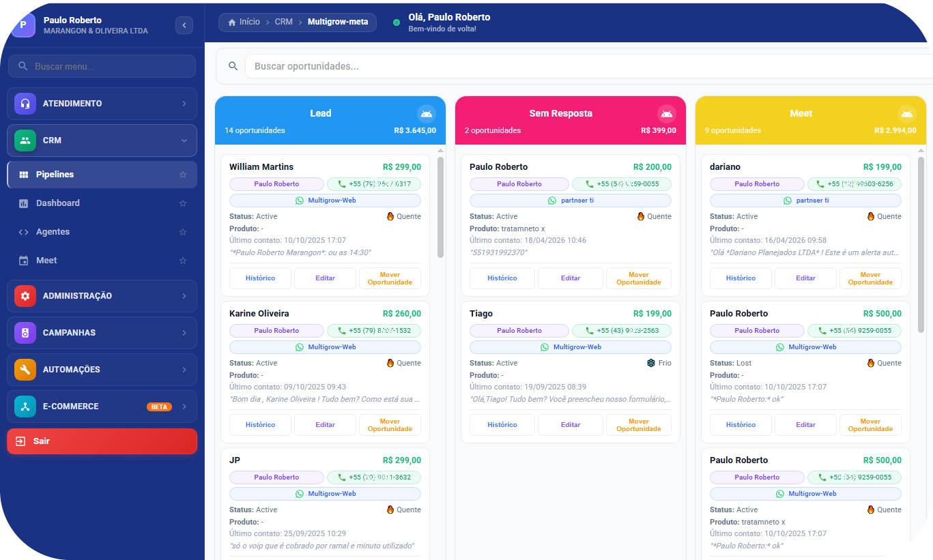This screenshot has height=560, width=933.
Task: Click the robot icon in Sem Resposta header
Action: (x=666, y=114)
